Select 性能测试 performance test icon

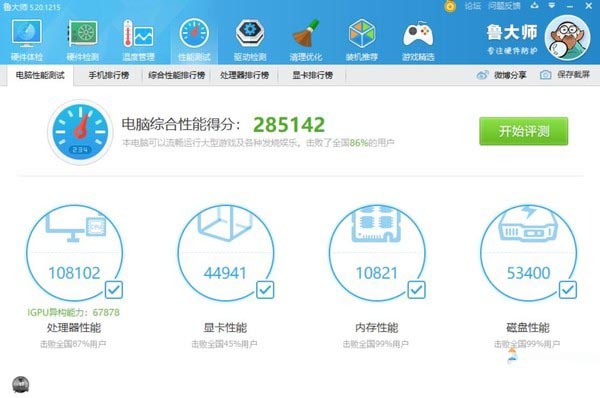point(194,34)
